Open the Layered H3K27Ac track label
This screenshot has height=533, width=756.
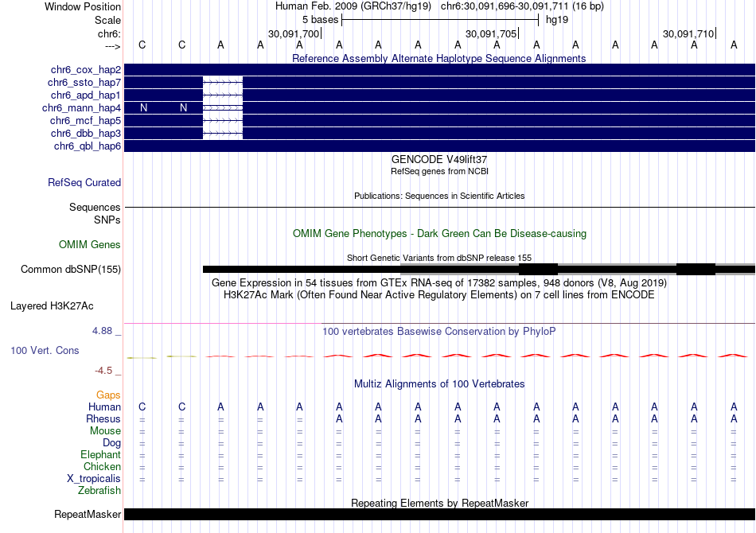tap(52, 306)
